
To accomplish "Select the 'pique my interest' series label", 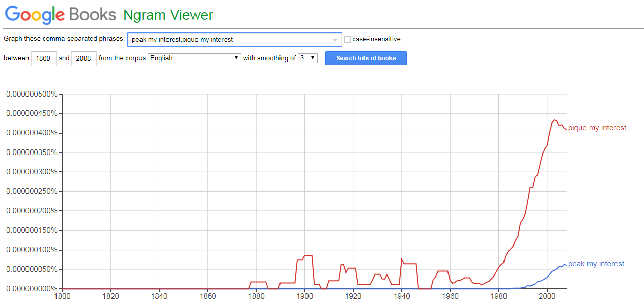I will pos(597,128).
